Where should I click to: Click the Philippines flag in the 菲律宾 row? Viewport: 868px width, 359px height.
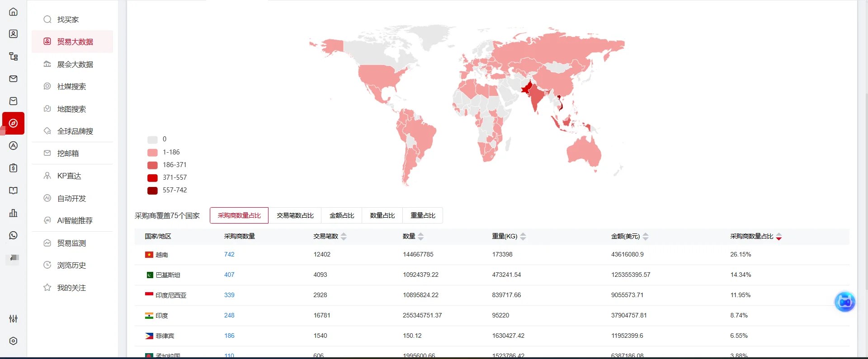(149, 336)
